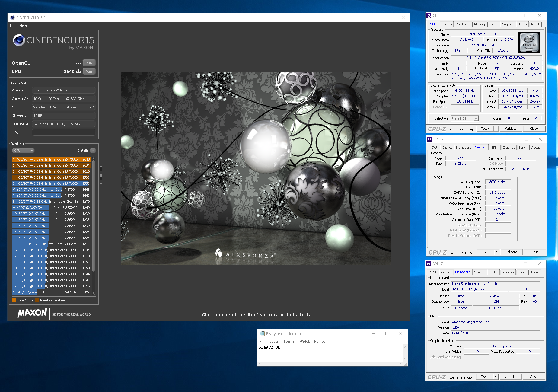Image resolution: width=558 pixels, height=392 pixels.
Task: Click Close button in the Mainboard-tab CPU-Z window
Action: pos(534,377)
